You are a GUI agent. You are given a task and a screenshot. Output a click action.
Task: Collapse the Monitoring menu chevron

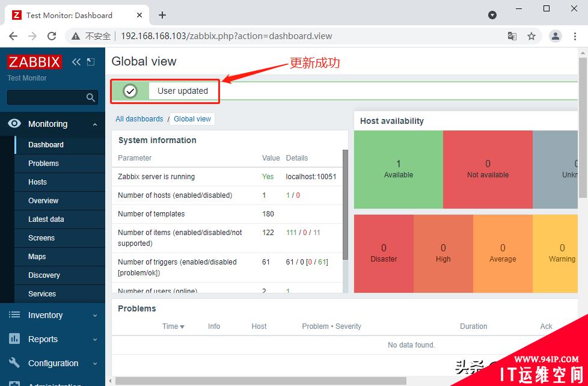pos(95,124)
